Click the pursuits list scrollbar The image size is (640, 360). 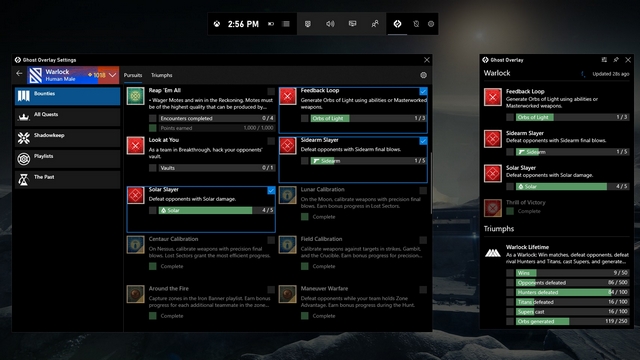point(431,183)
